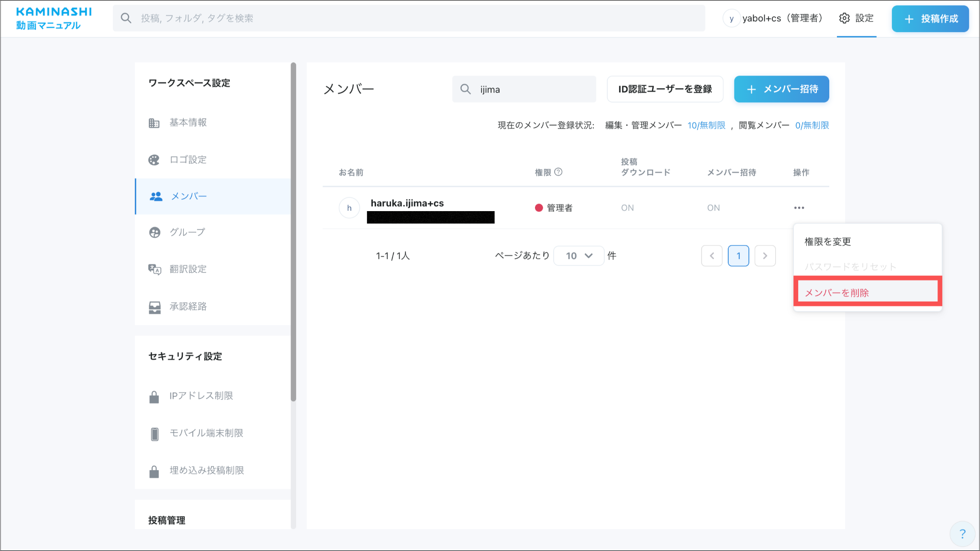Click the 承認経路 inbox icon
Image resolution: width=980 pixels, height=551 pixels.
pos(154,307)
